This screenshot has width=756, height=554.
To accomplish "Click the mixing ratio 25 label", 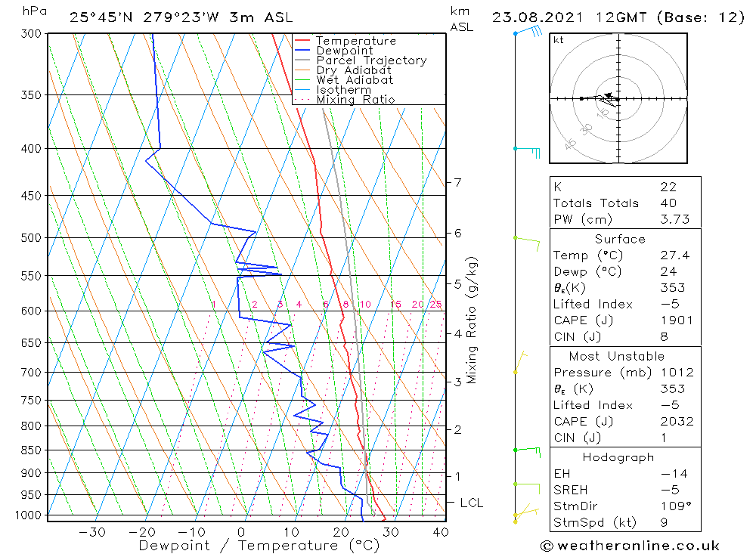I will coord(436,305).
